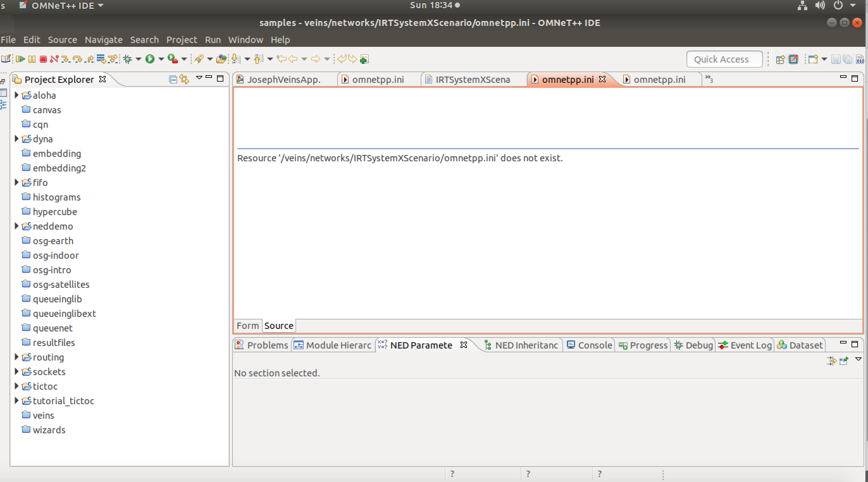Viewport: 868px width, 482px height.
Task: Click the red Terminate stop icon
Action: pos(43,59)
